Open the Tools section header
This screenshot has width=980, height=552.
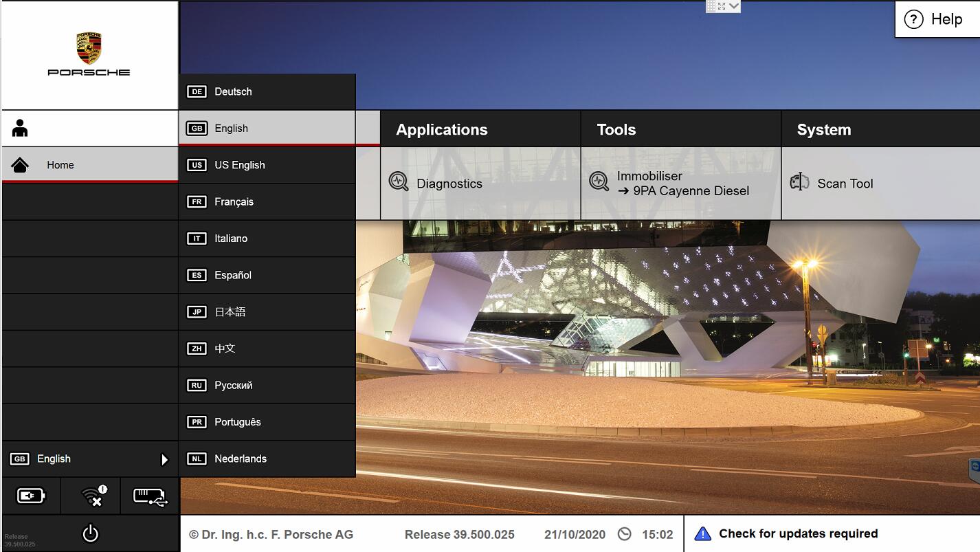[x=681, y=129]
